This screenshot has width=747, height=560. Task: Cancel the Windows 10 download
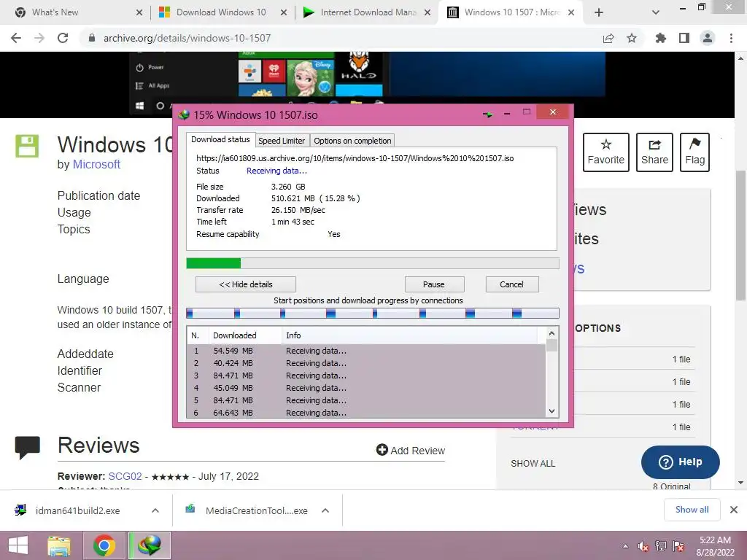coord(511,284)
